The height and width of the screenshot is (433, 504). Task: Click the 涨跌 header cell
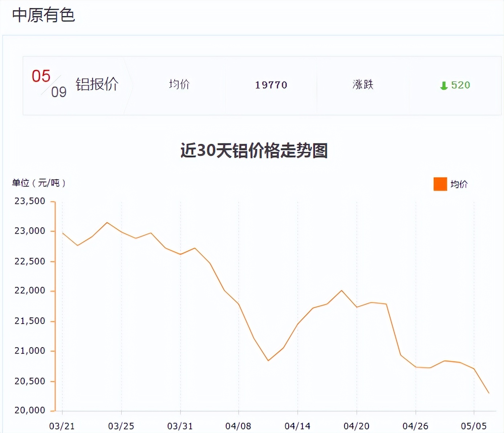[x=363, y=84]
